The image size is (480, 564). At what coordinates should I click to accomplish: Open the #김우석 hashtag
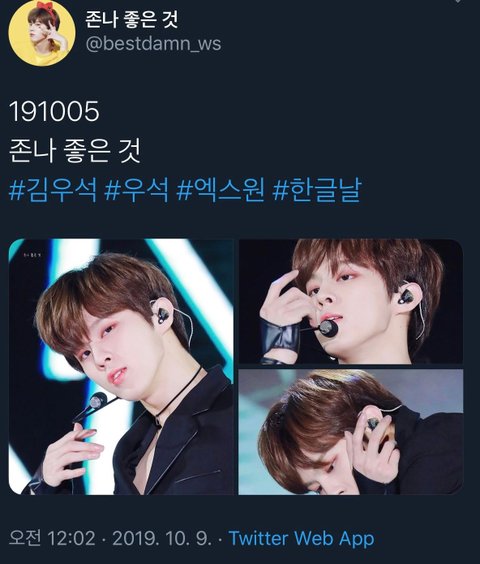coord(53,190)
